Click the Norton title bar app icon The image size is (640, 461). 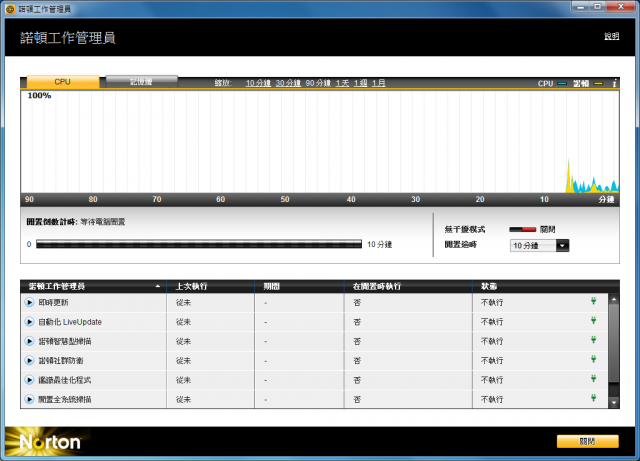(x=10, y=9)
